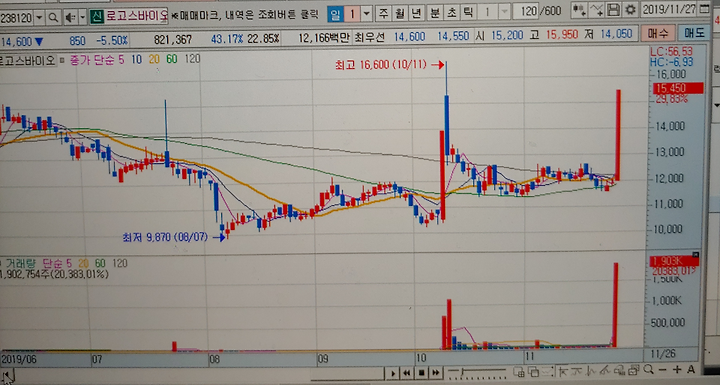Click the current price tag 15,450
720x385 pixels.
click(678, 88)
